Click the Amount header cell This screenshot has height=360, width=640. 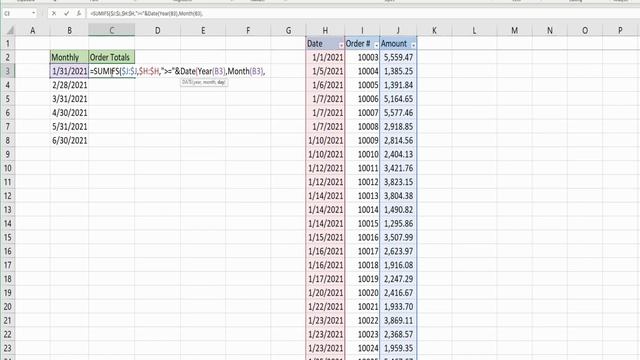tap(398, 43)
